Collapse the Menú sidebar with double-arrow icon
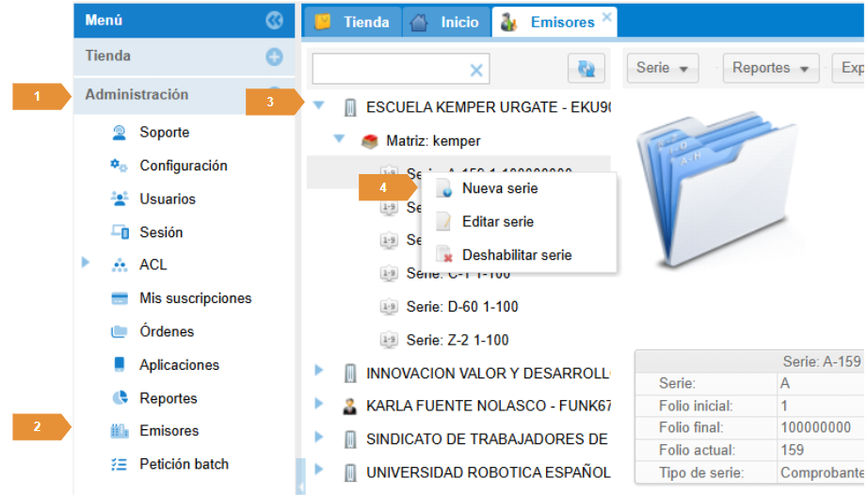 pos(274,20)
